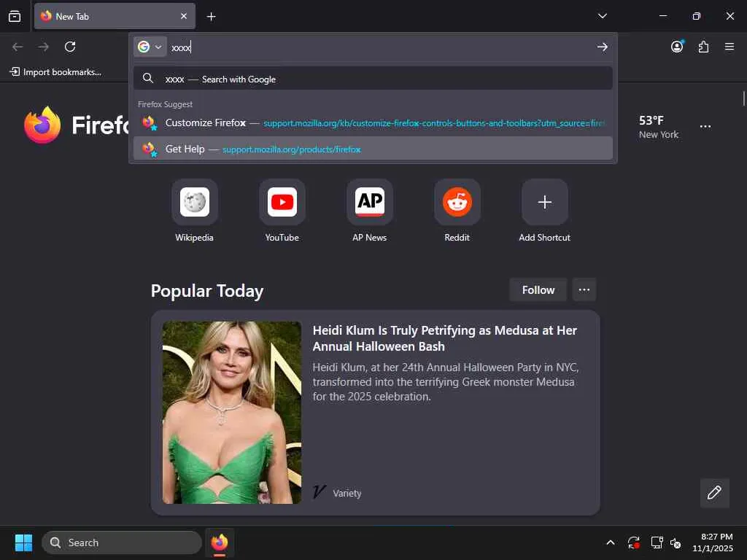
Task: Open the Firefox View tab list icon
Action: pyautogui.click(x=15, y=16)
